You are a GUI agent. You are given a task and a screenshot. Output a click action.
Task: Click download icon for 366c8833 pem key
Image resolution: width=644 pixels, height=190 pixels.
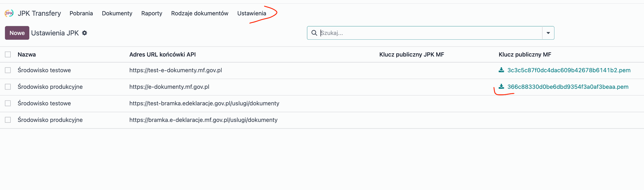pos(501,86)
